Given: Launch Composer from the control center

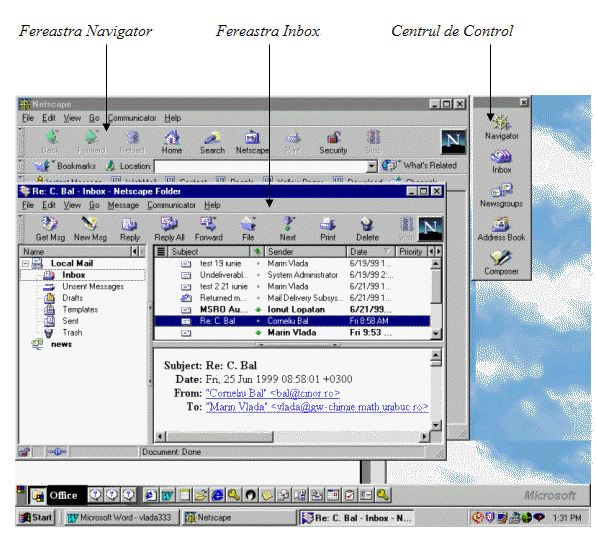Looking at the screenshot, I should click(501, 263).
